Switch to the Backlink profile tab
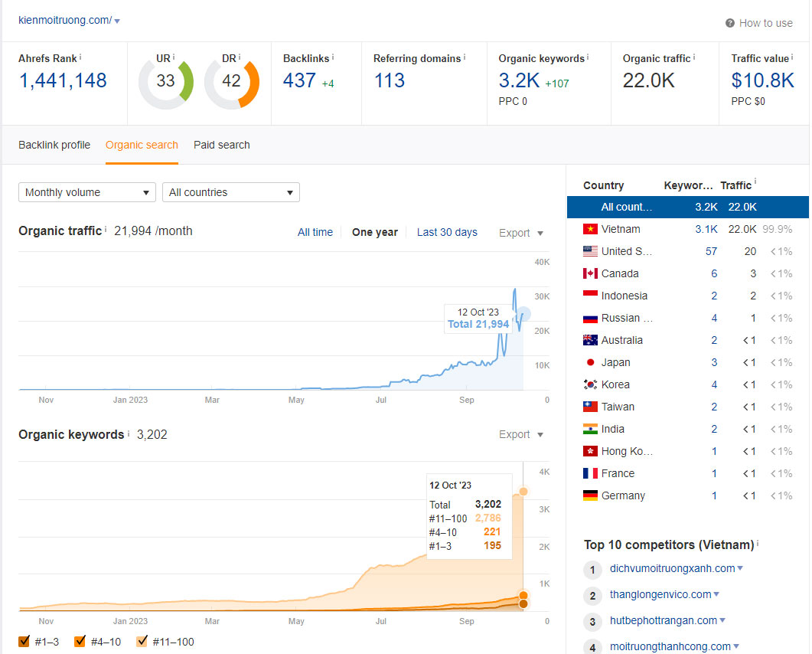812x654 pixels. tap(54, 145)
